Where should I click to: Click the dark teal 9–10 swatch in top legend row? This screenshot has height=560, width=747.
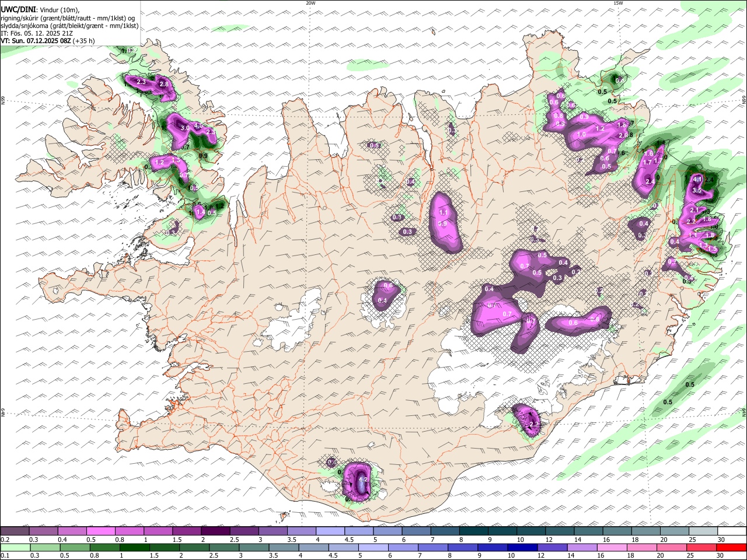click(x=501, y=531)
